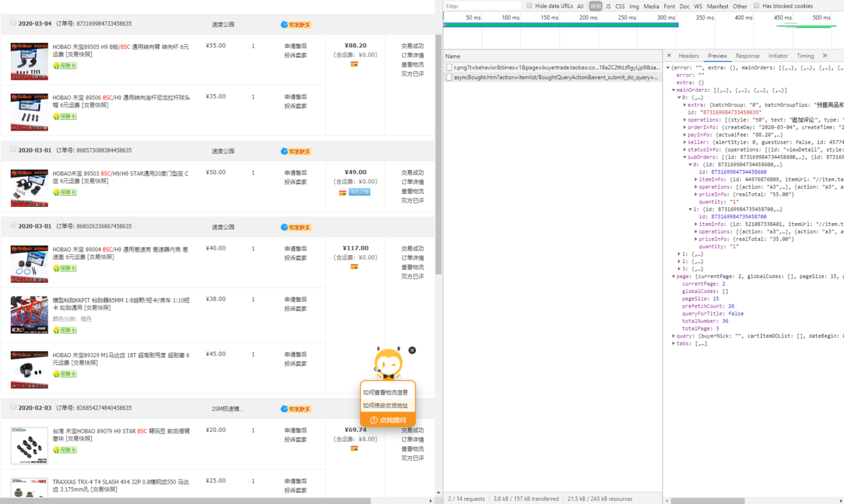The image size is (844, 504).
Task: Click 和我联系 chat icon for order 836854274840458635
Action: 295,409
